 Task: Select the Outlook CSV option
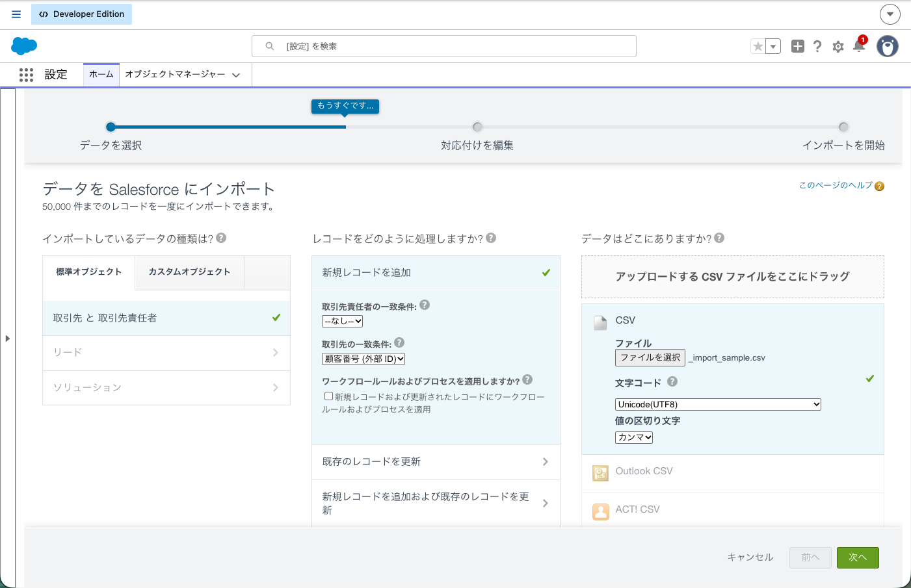coord(732,472)
